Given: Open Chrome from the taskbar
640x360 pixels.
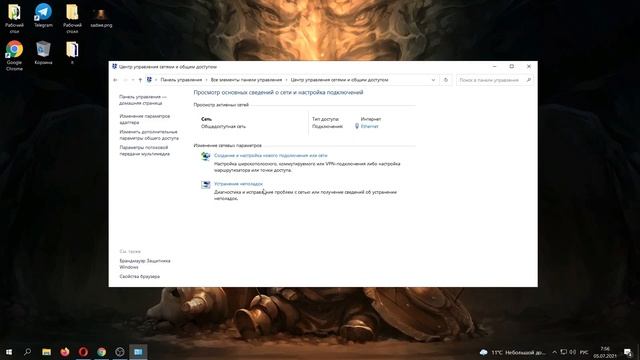Looking at the screenshot, I should pyautogui.click(x=102, y=352).
